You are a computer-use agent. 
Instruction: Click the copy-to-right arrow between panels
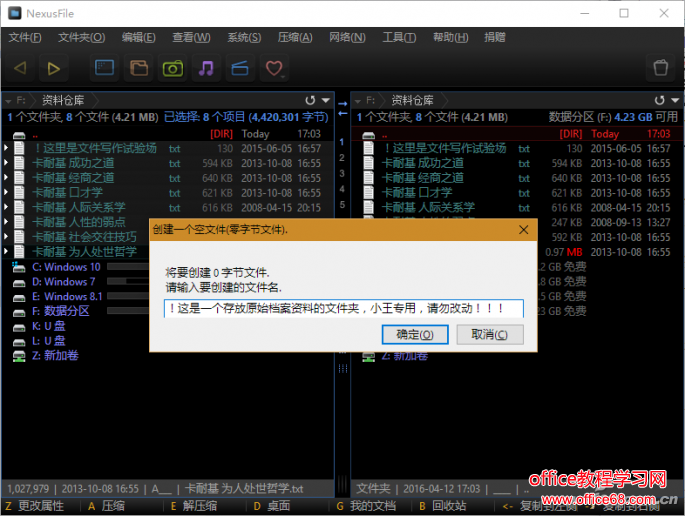click(x=342, y=104)
